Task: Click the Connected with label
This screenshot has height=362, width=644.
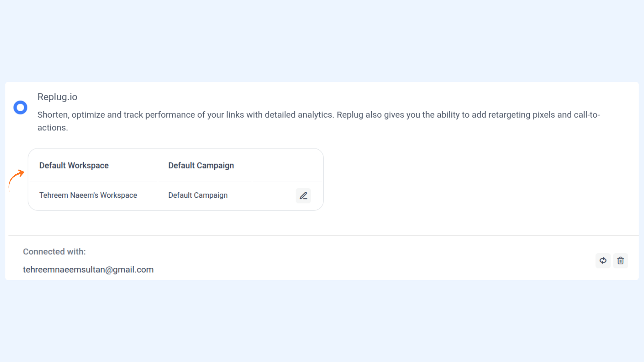Action: (54, 252)
